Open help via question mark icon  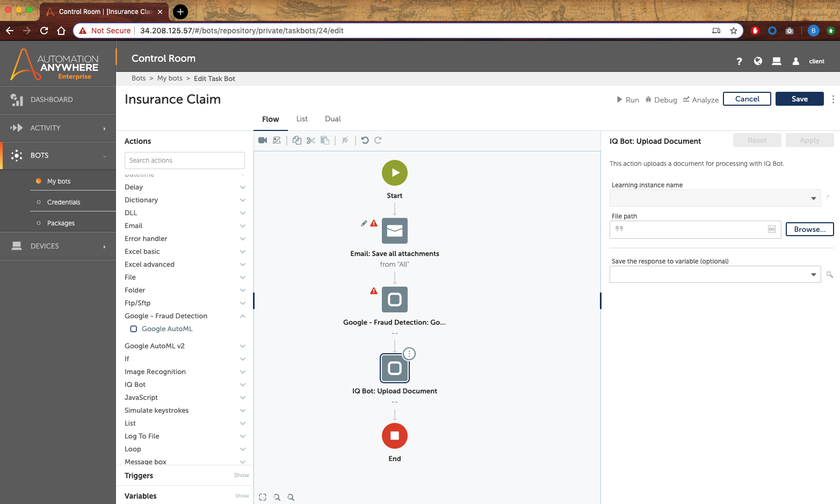pyautogui.click(x=739, y=61)
